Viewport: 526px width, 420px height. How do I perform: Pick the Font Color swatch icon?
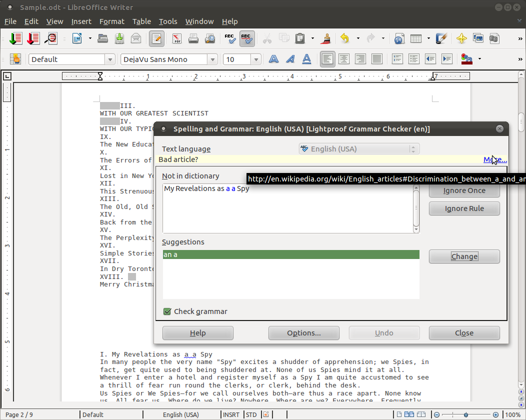[x=466, y=59]
